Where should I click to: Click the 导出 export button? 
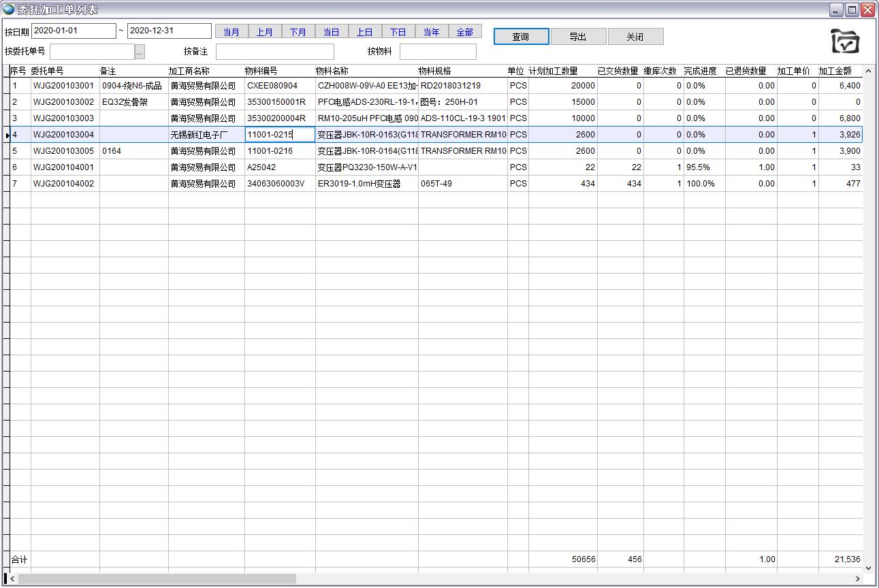pyautogui.click(x=578, y=37)
